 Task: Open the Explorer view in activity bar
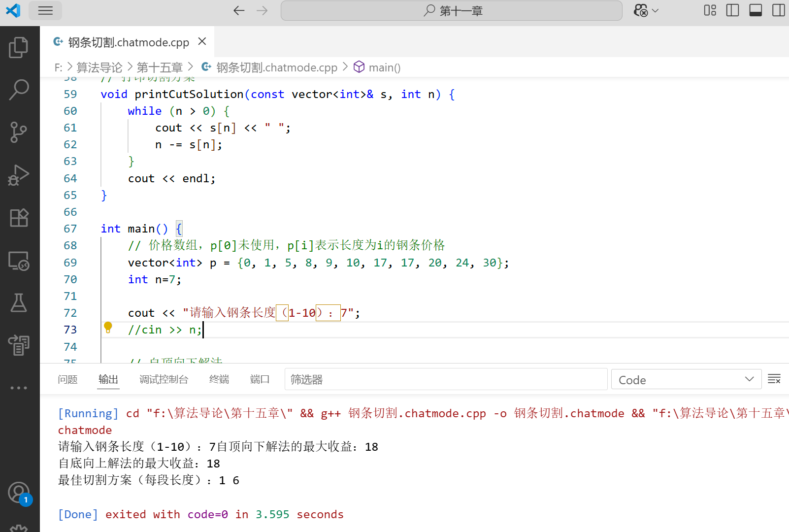pyautogui.click(x=19, y=48)
